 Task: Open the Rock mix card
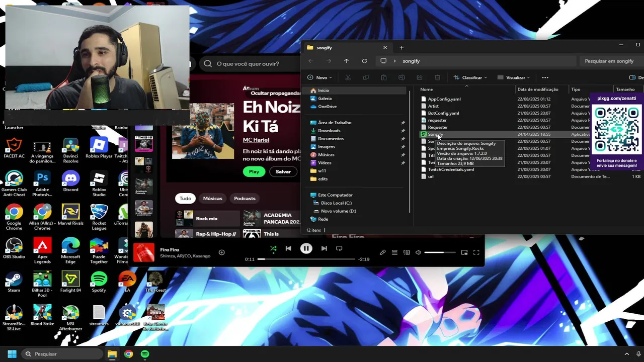point(207,219)
